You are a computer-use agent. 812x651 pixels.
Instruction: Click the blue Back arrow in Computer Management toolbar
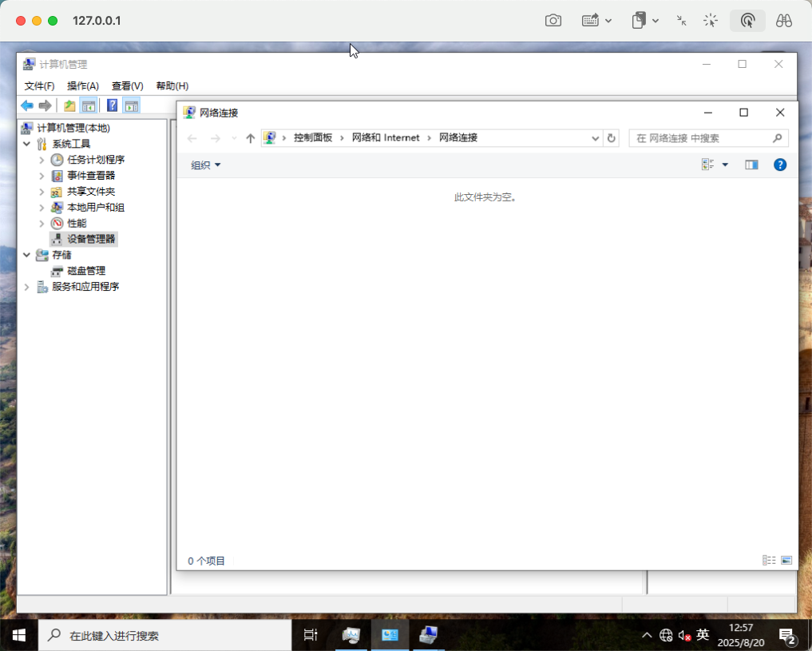coord(27,105)
